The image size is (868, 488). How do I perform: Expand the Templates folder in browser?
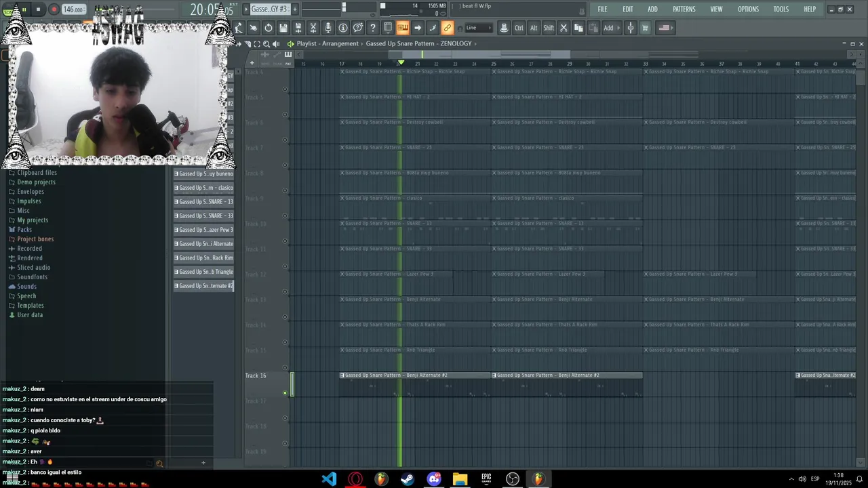tap(30, 306)
